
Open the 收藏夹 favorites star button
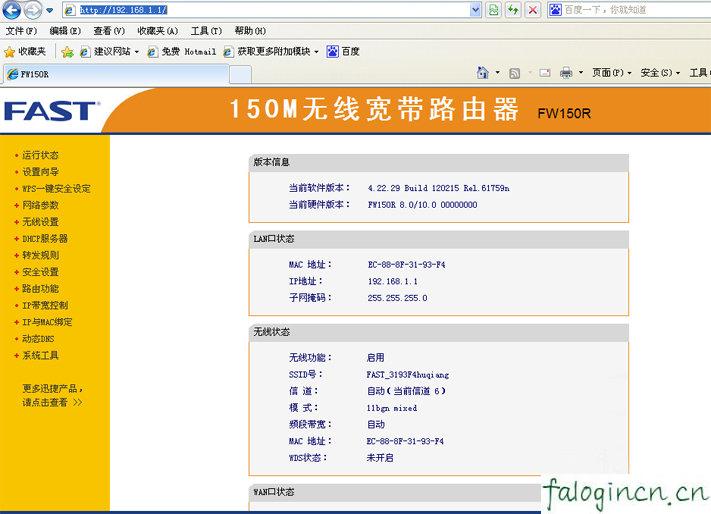[26, 51]
